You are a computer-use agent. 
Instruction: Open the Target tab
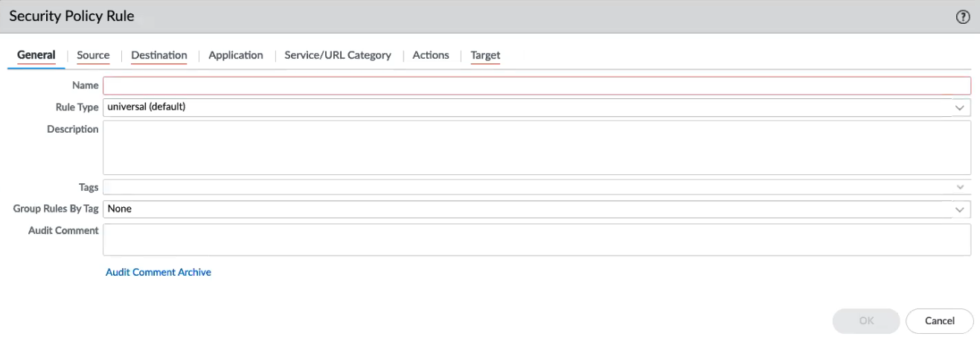[x=485, y=55]
